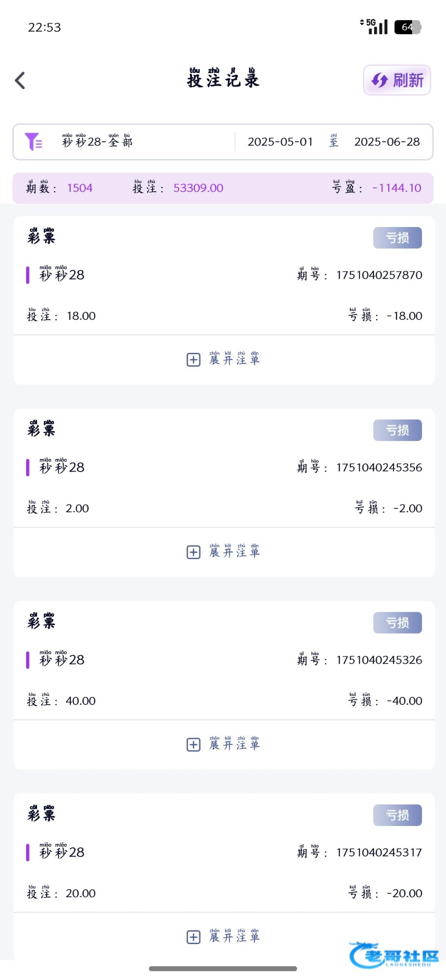This screenshot has width=446, height=980.
Task: Open the purple filter funnel icon
Action: coord(33,142)
